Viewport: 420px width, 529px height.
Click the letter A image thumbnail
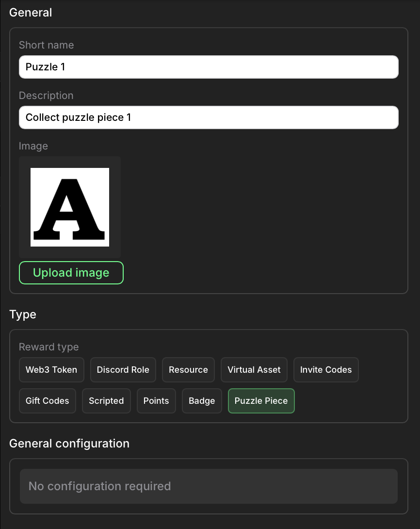click(70, 207)
